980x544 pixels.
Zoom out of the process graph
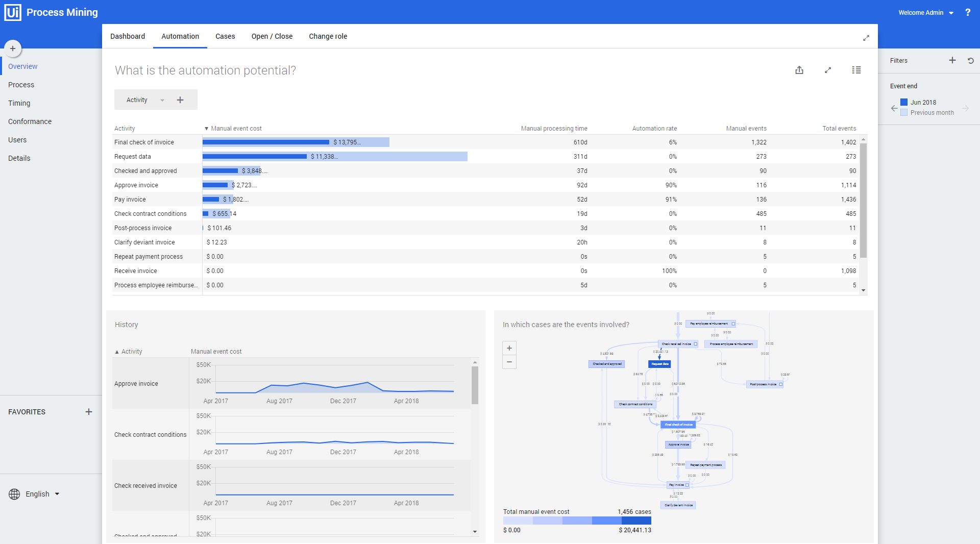[509, 362]
